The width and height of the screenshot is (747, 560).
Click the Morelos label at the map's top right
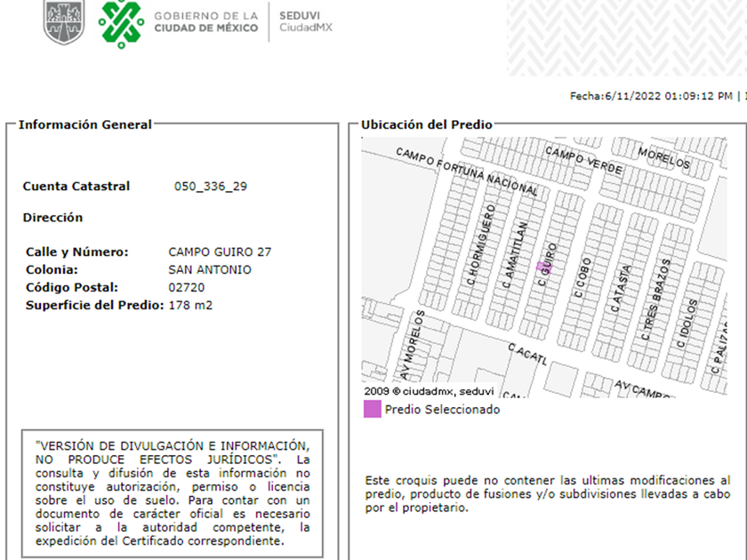pos(664,158)
